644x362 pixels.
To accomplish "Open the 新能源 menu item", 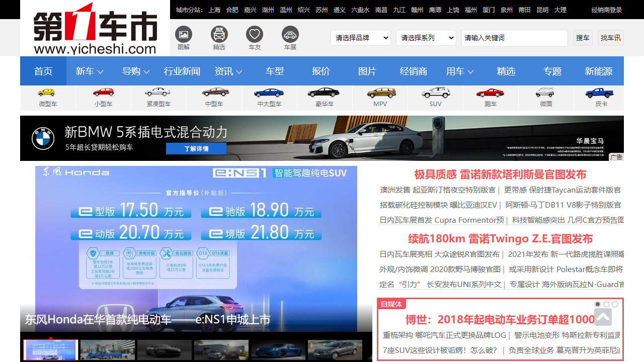I will [x=599, y=71].
